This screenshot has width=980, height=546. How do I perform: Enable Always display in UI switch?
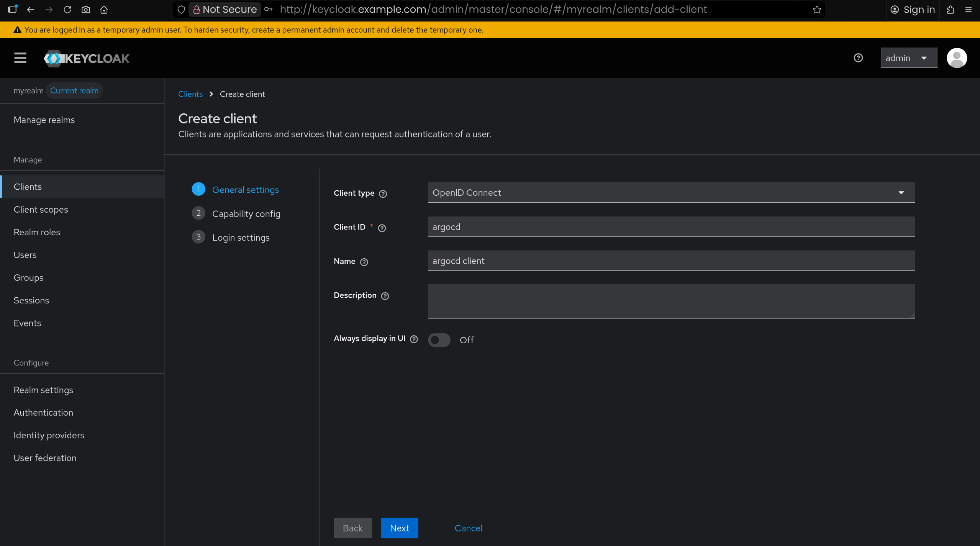click(x=439, y=340)
